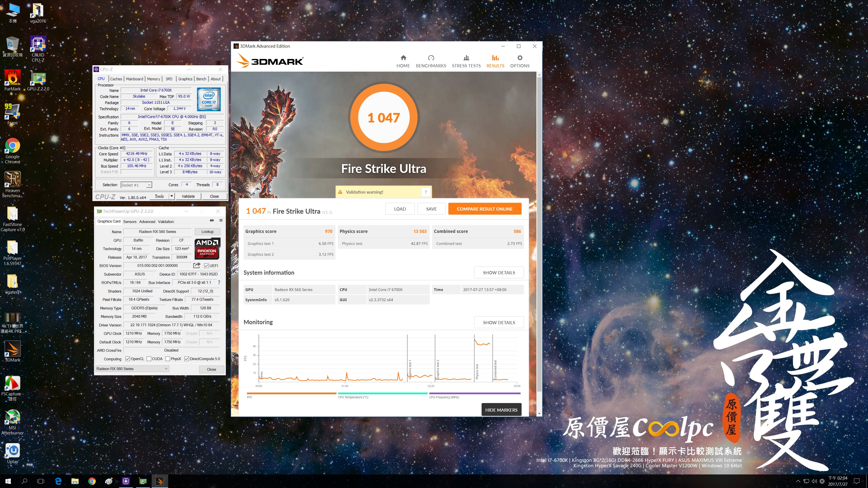The width and height of the screenshot is (868, 488).
Task: Expand the Radeon RX 560 Series GPU selector
Action: 132,369
